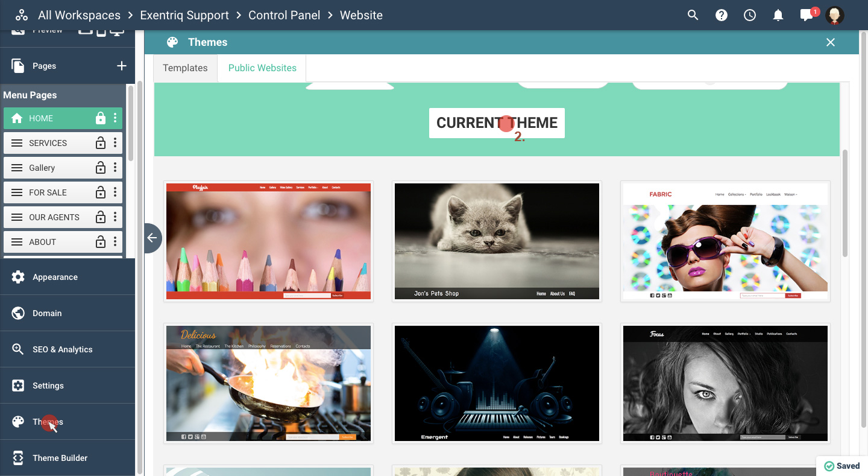Select the Templates tab
The width and height of the screenshot is (868, 476).
[x=185, y=68]
